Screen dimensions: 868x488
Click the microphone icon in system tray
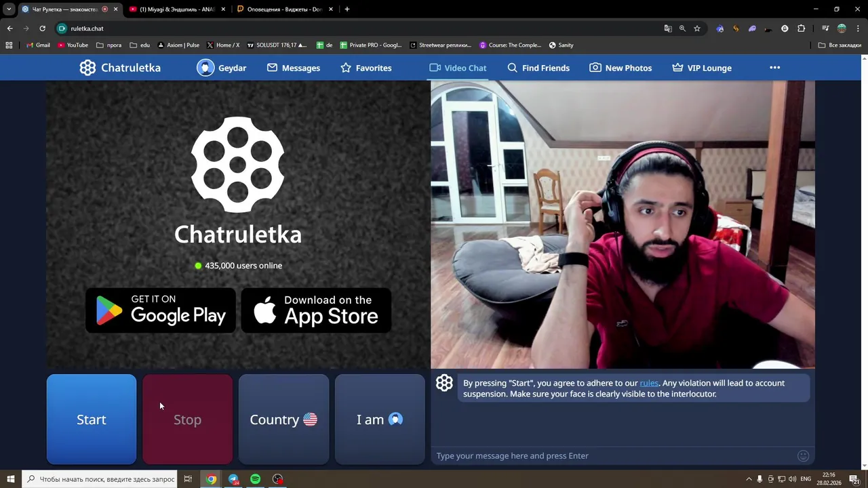[x=759, y=479]
